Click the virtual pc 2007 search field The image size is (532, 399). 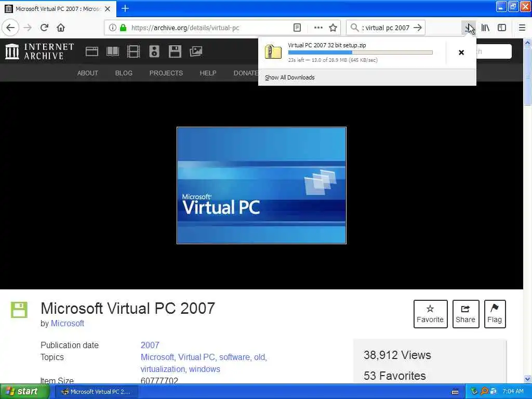pyautogui.click(x=386, y=28)
